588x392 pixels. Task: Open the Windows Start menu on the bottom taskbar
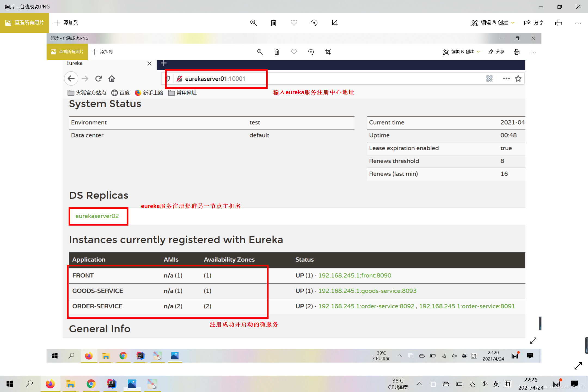(x=10, y=384)
